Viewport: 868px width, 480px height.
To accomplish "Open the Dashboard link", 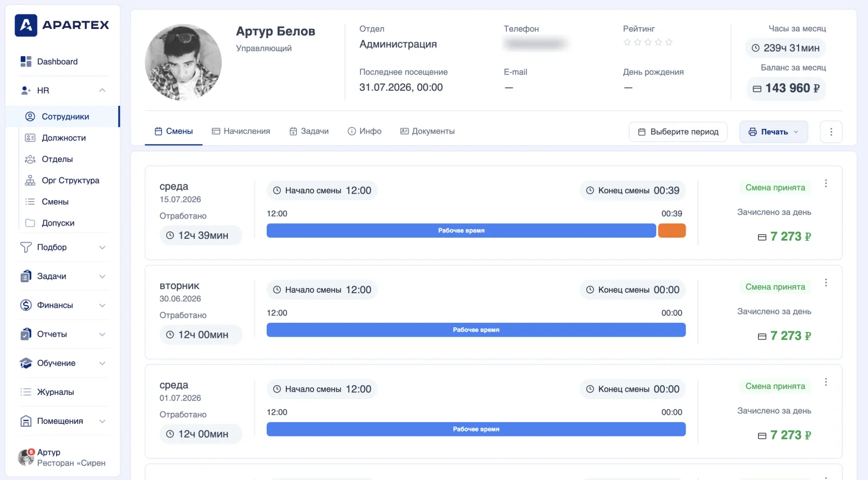I will click(x=57, y=61).
